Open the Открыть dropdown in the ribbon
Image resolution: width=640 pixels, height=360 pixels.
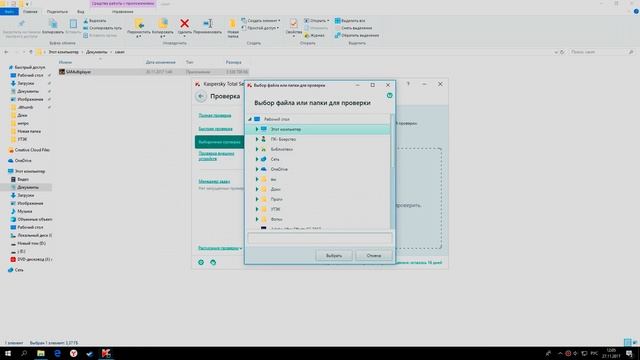(x=317, y=20)
